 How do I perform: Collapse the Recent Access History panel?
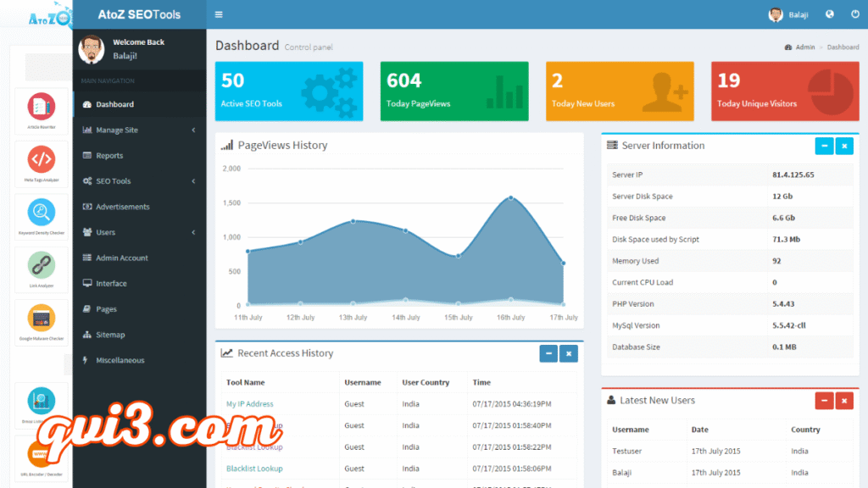pos(548,353)
